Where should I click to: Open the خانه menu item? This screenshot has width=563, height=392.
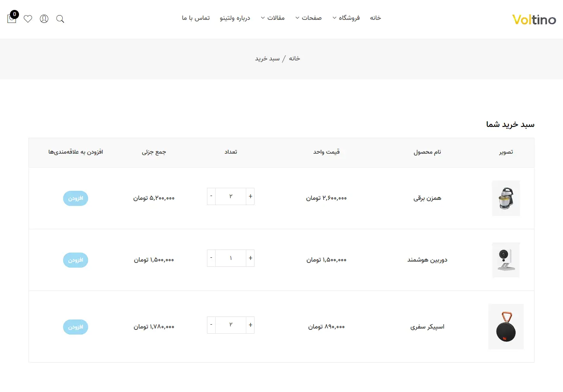(375, 18)
